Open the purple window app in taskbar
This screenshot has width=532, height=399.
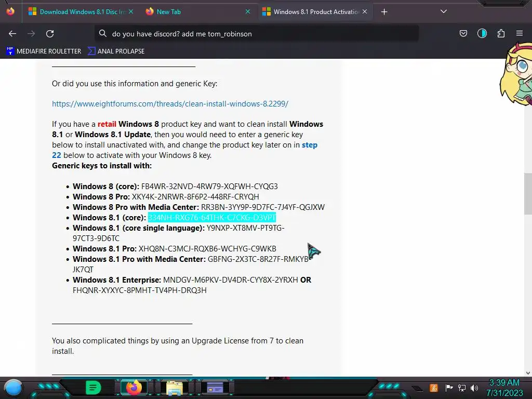(x=215, y=388)
